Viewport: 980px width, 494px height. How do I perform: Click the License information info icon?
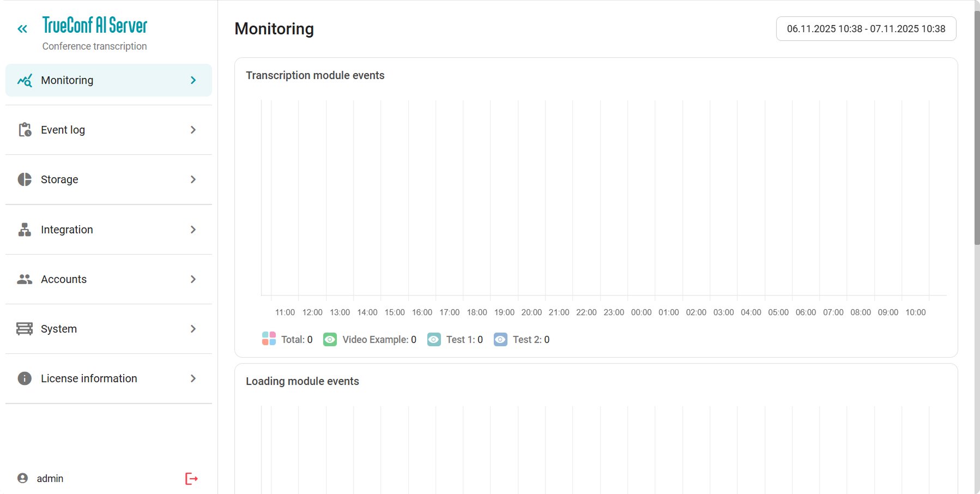pyautogui.click(x=25, y=378)
